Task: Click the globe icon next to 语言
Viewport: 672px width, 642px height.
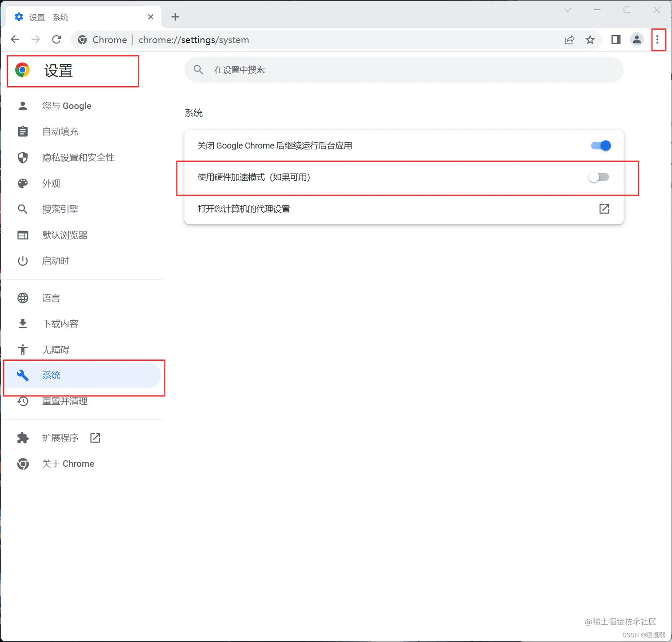Action: pos(23,298)
